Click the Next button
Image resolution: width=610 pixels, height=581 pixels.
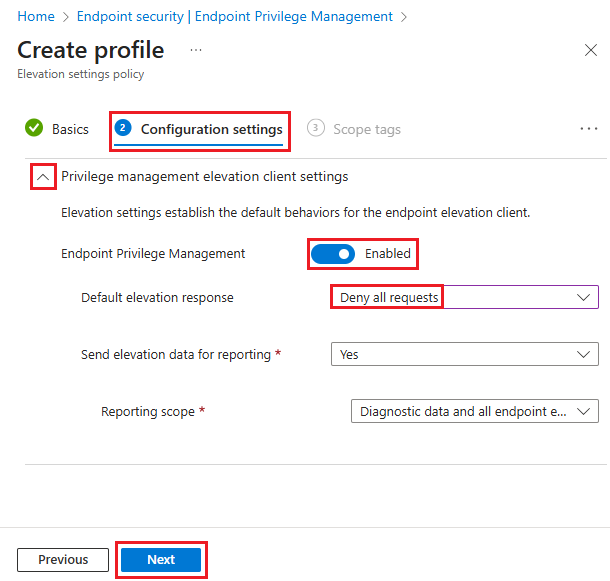pos(161,560)
